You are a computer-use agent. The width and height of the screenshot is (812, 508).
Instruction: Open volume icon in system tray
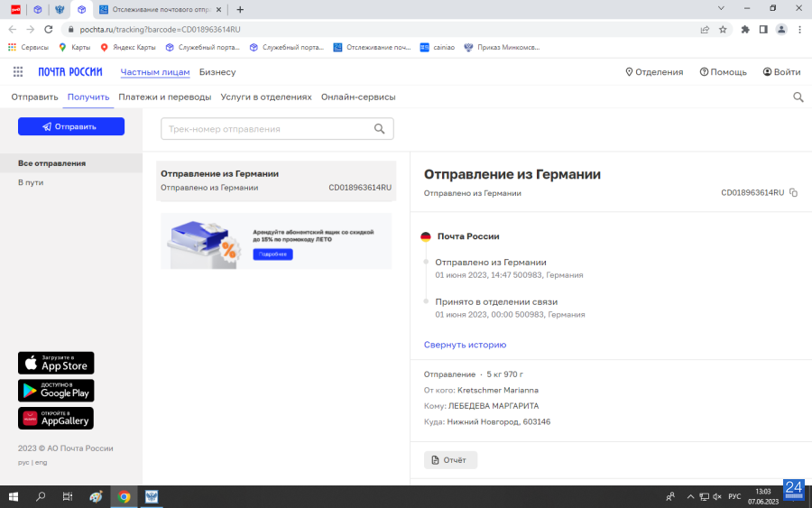[x=717, y=496]
